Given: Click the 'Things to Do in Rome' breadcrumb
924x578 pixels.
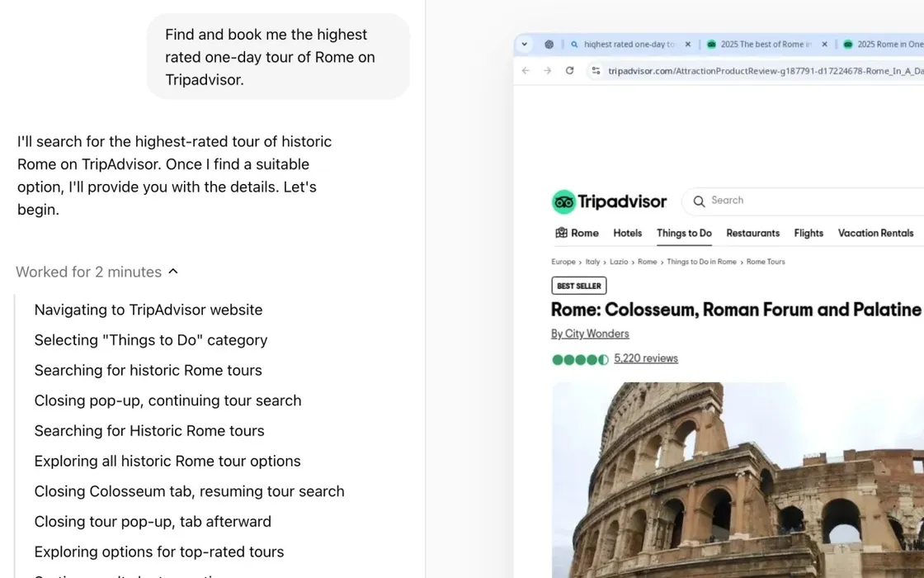Looking at the screenshot, I should [x=701, y=262].
